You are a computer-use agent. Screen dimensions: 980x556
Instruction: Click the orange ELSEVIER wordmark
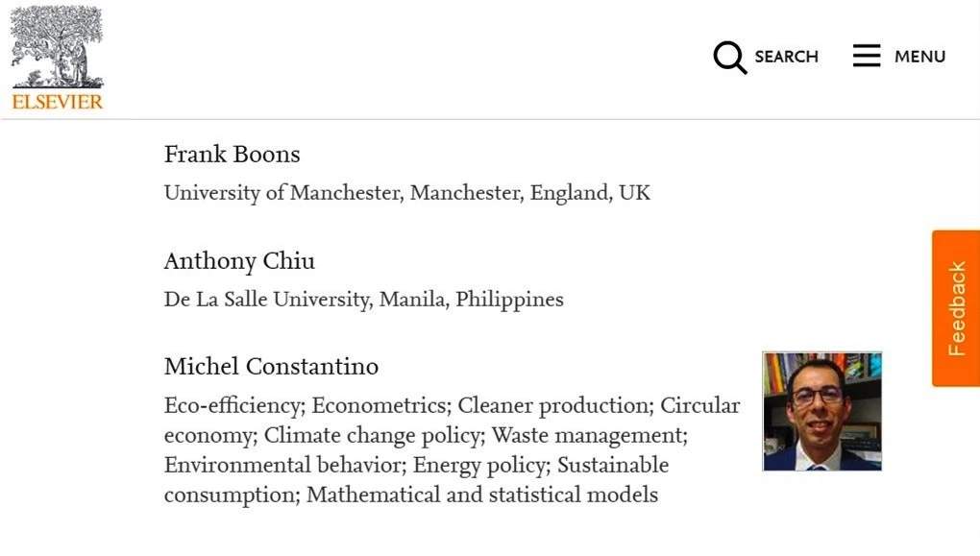57,101
